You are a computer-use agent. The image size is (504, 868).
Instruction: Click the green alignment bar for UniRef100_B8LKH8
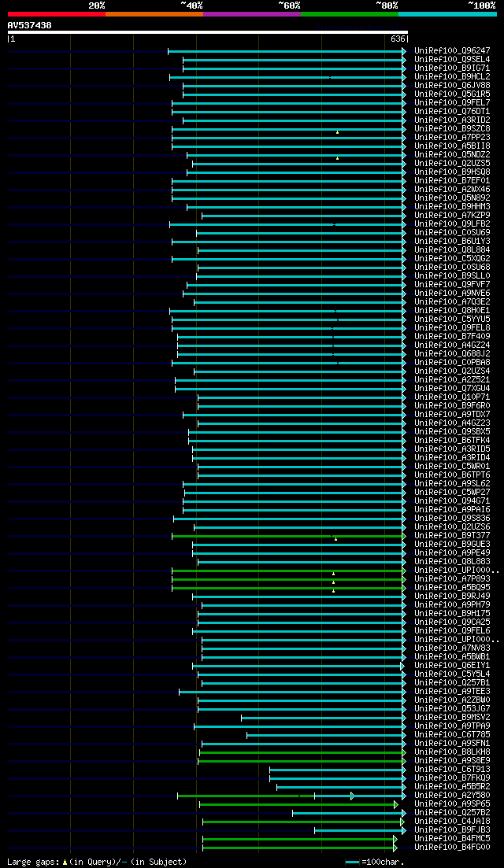302,752
